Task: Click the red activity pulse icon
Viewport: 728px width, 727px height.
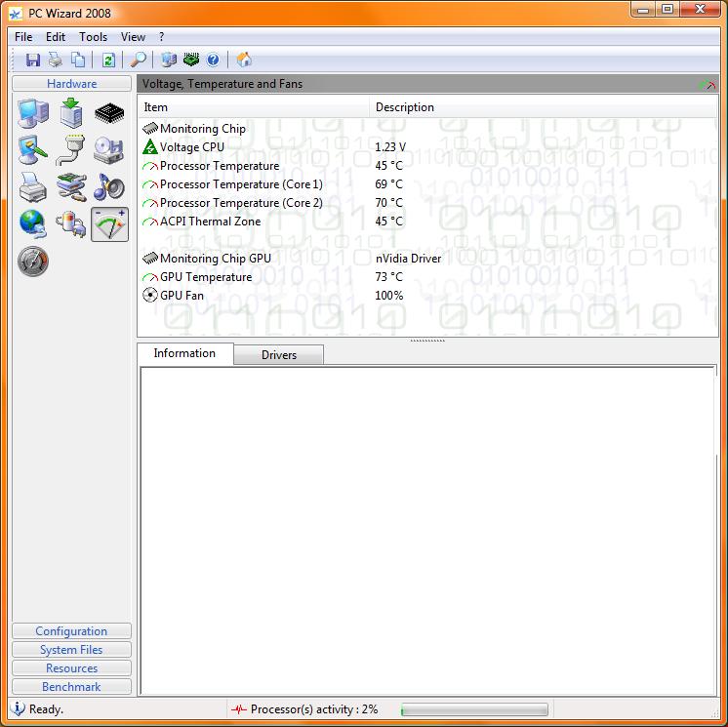Action: point(239,709)
